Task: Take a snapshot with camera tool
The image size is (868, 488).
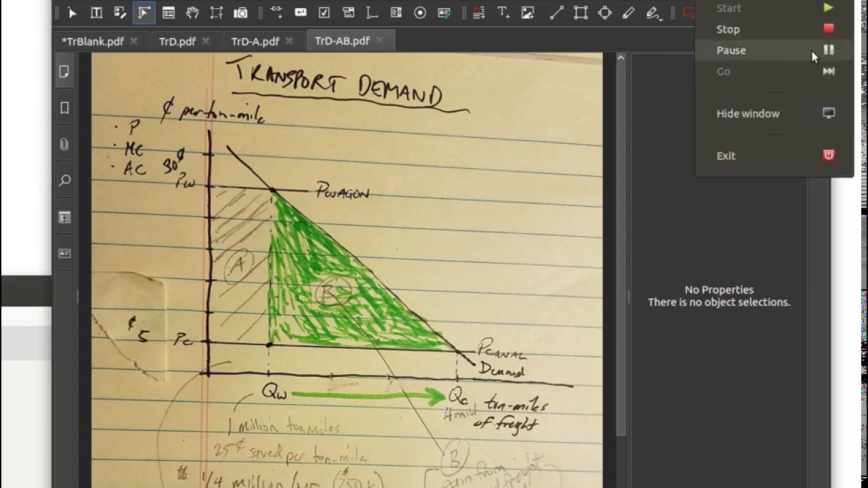Action: (x=240, y=13)
